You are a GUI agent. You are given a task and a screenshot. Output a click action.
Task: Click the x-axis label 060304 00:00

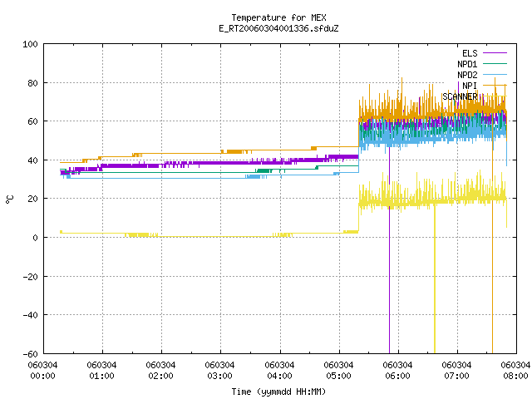tap(42, 371)
